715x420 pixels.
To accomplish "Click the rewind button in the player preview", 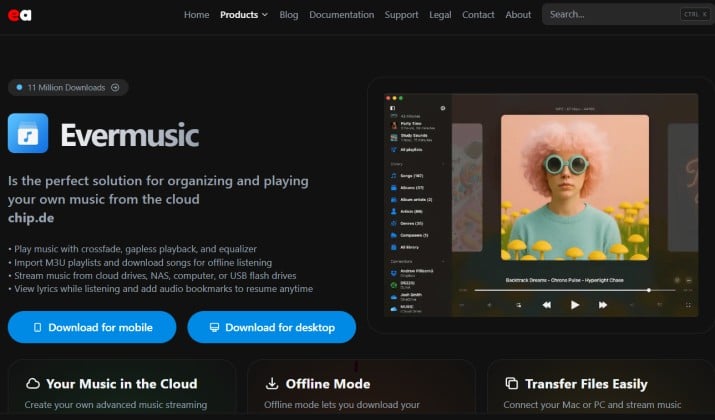I will click(547, 305).
